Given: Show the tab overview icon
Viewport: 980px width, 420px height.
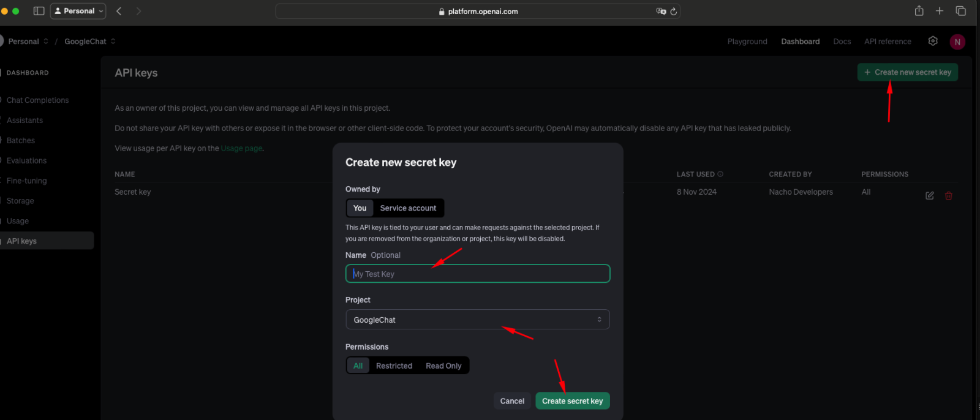Looking at the screenshot, I should [960, 11].
